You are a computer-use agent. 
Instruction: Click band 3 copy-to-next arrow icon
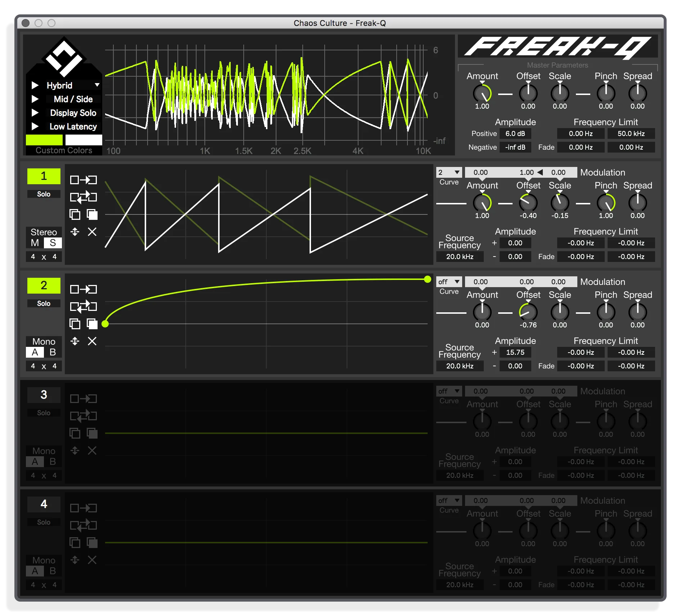[x=83, y=398]
